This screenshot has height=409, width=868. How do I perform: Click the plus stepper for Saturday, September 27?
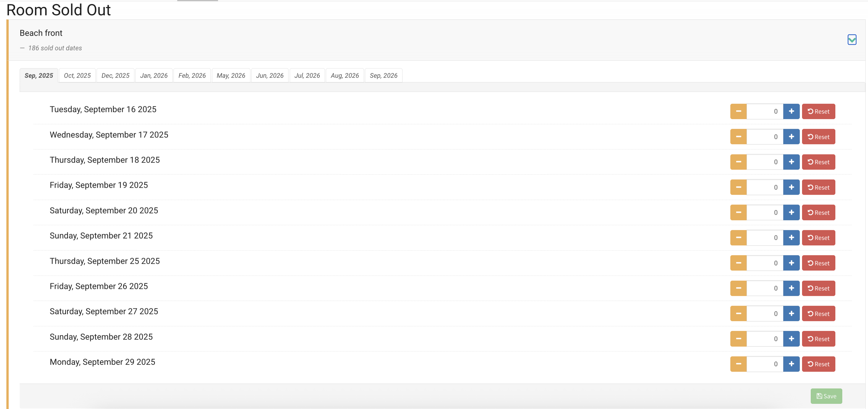pyautogui.click(x=791, y=314)
